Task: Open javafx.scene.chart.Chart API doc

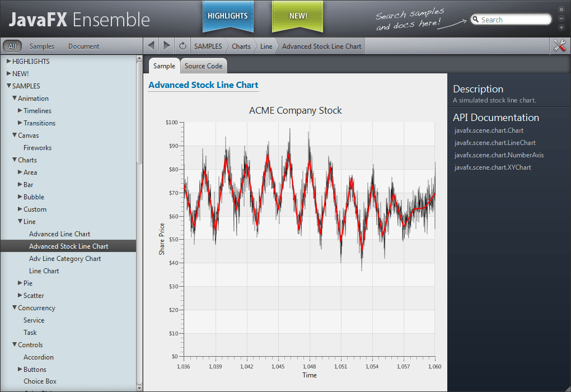Action: click(489, 130)
